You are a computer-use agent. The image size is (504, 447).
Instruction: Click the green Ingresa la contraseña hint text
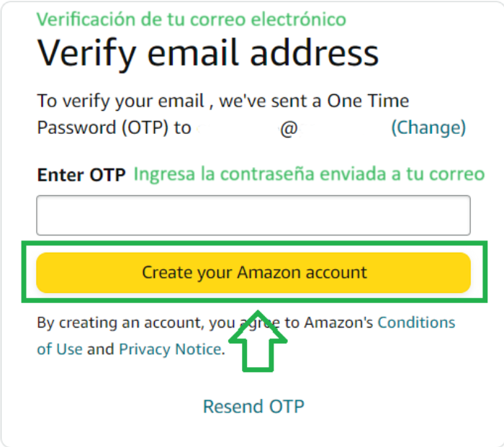pyautogui.click(x=309, y=174)
